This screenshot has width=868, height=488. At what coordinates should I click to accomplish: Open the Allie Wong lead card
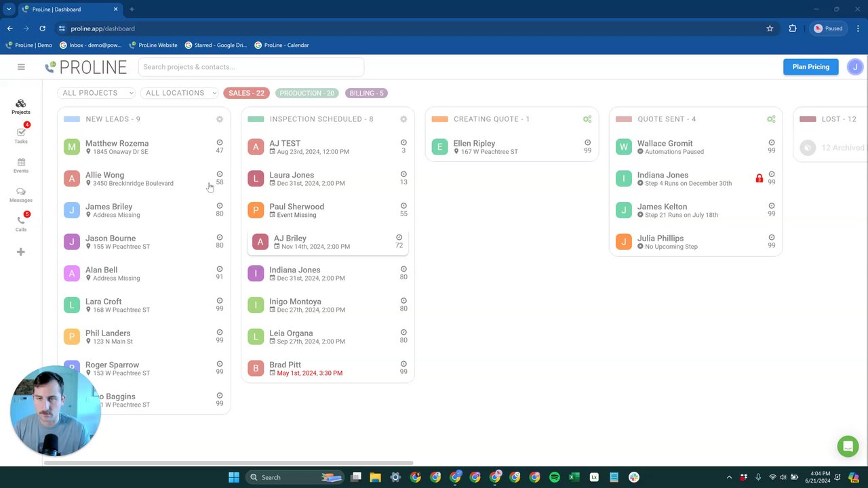click(144, 179)
